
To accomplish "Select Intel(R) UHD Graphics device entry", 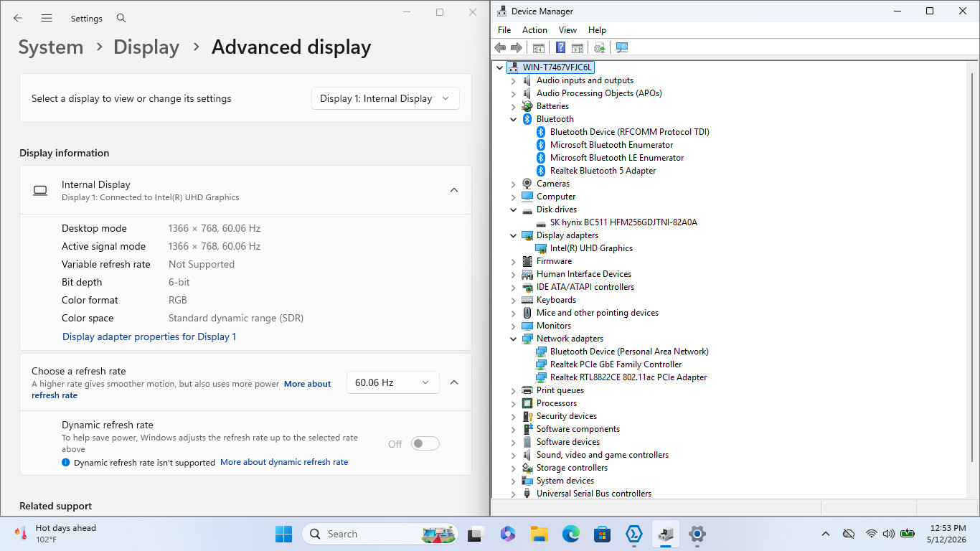I will (591, 248).
